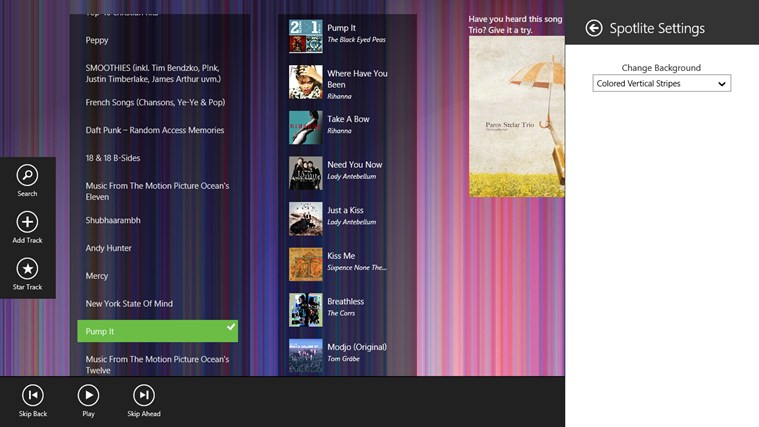Play the track Take A Bow
The width and height of the screenshot is (759, 427).
[x=348, y=119]
